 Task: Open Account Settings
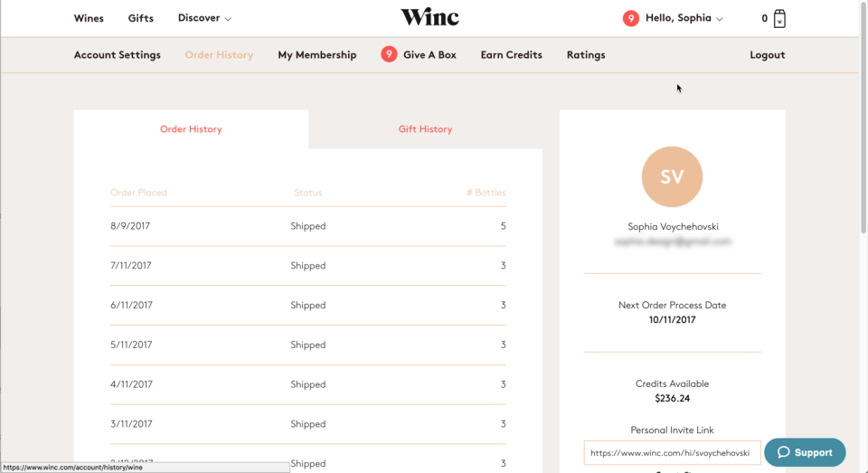[118, 55]
